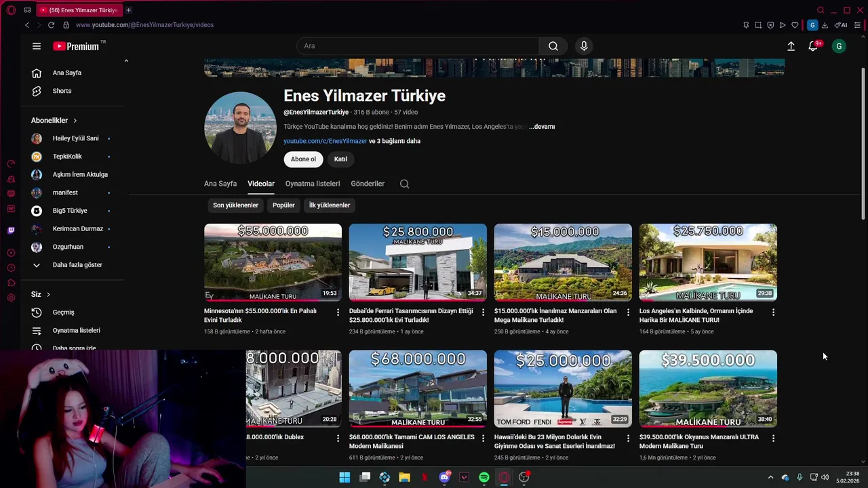Toggle the YouTube hamburger guide menu

pyautogui.click(x=37, y=46)
